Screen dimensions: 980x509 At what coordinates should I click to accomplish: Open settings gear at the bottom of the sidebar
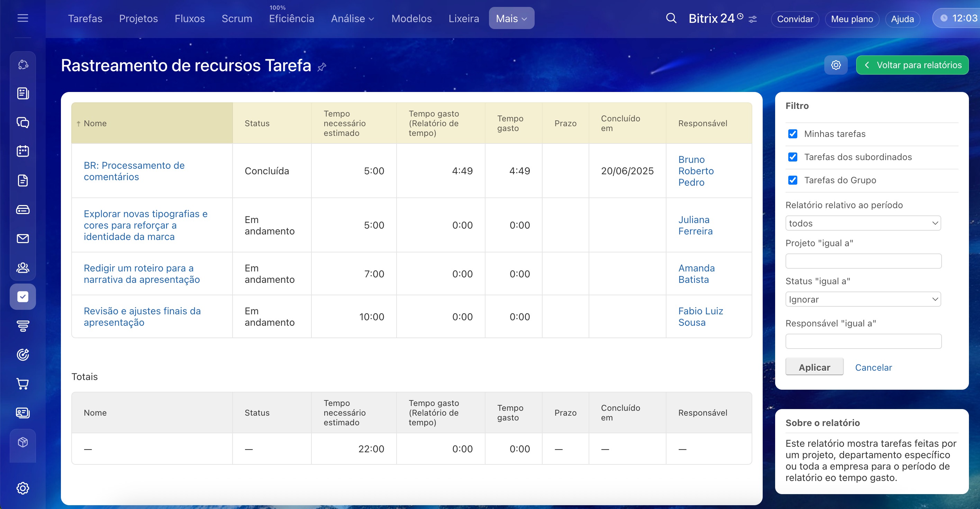click(x=23, y=488)
